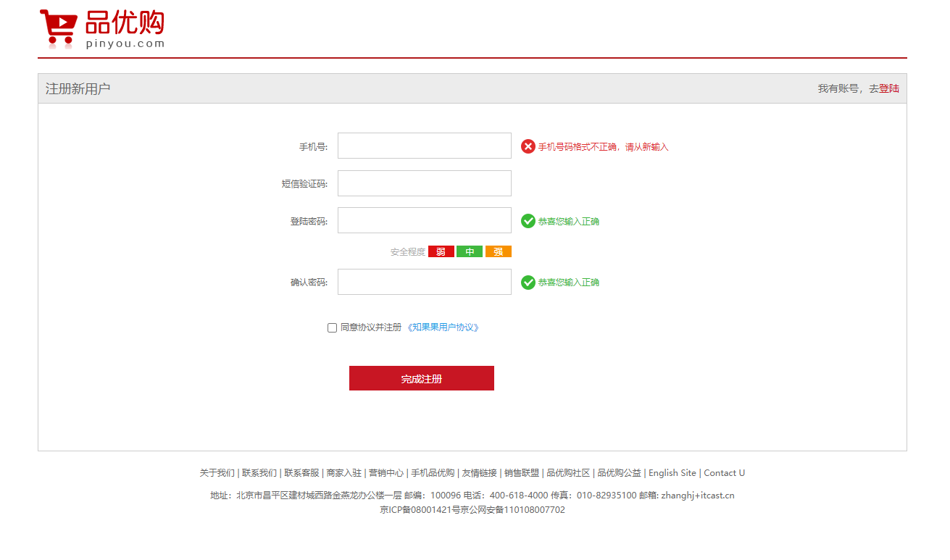Focus the 短信验证码 input field
Viewport: 950px width, 560px height.
point(425,183)
